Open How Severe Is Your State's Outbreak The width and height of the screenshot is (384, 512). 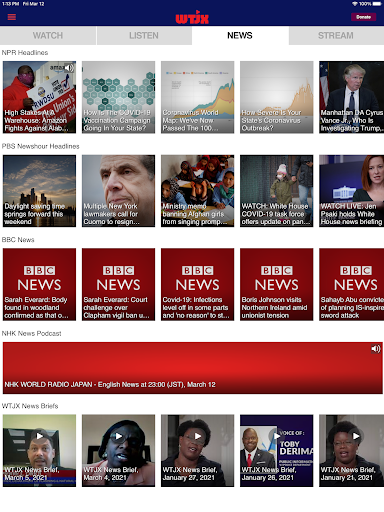click(276, 97)
